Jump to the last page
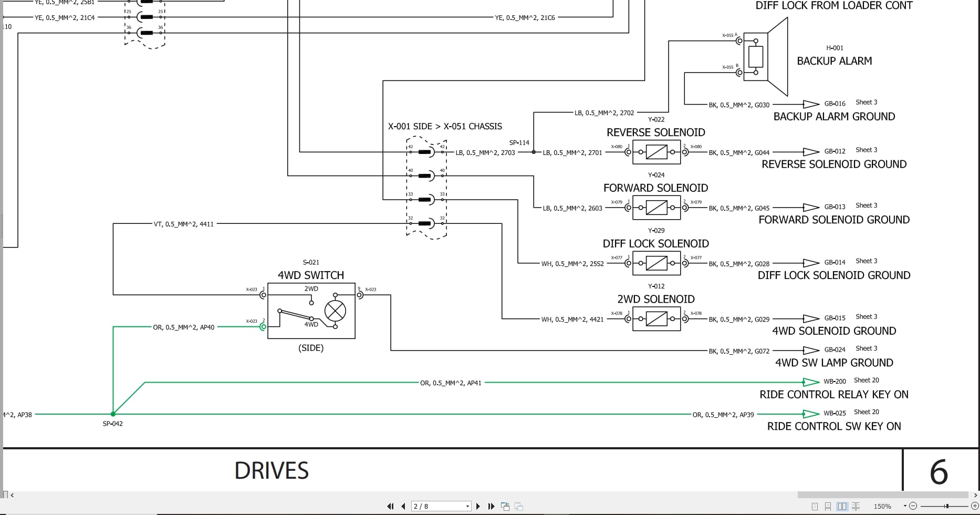 pyautogui.click(x=491, y=507)
